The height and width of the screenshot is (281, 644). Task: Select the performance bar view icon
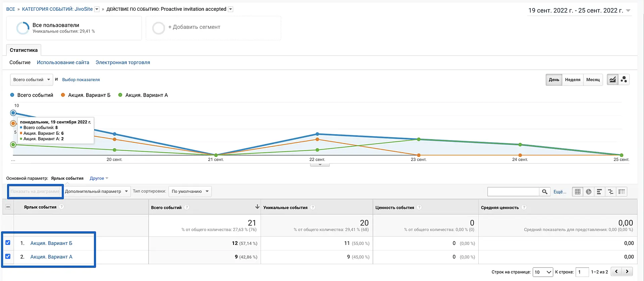599,192
